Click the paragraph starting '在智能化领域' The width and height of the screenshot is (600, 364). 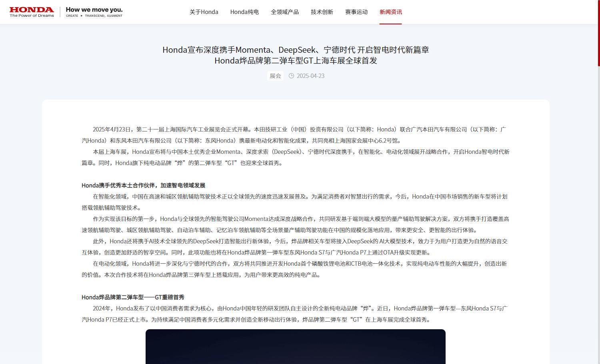[296, 202]
